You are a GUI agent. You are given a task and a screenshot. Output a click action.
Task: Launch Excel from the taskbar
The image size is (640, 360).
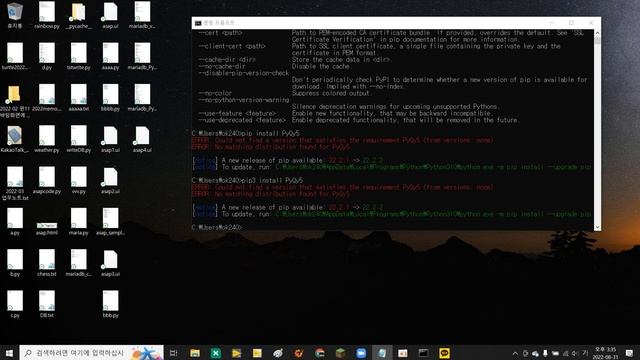coord(216,353)
